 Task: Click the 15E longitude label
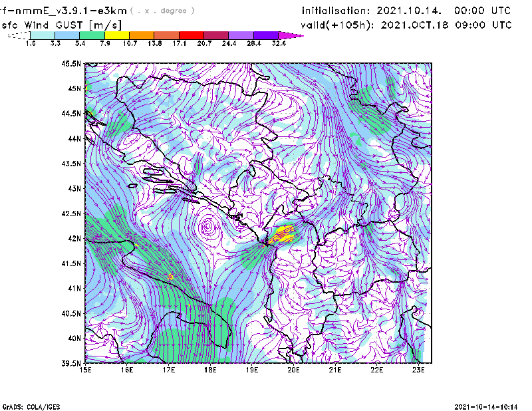(85, 370)
